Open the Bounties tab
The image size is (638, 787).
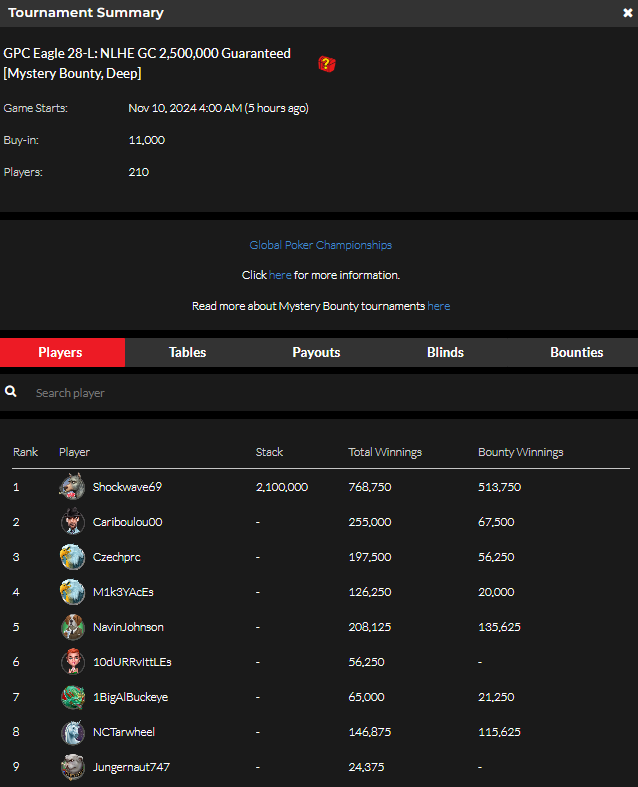click(576, 352)
